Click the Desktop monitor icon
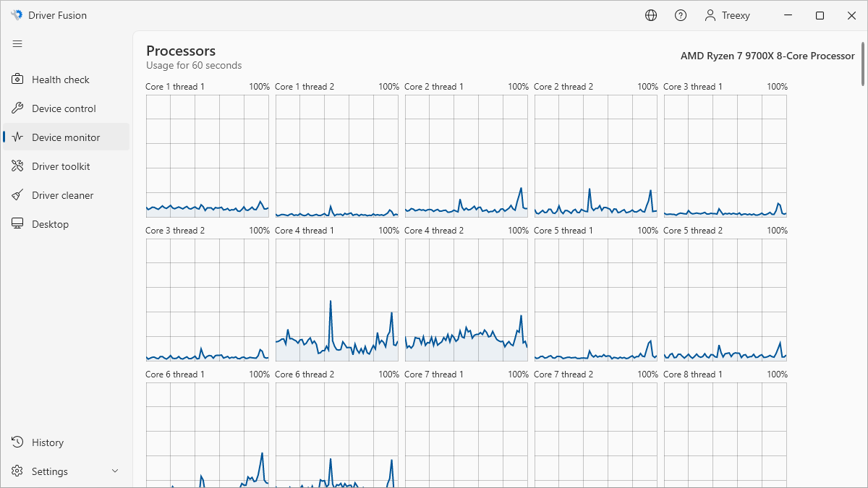Viewport: 868px width, 488px height. 18,224
